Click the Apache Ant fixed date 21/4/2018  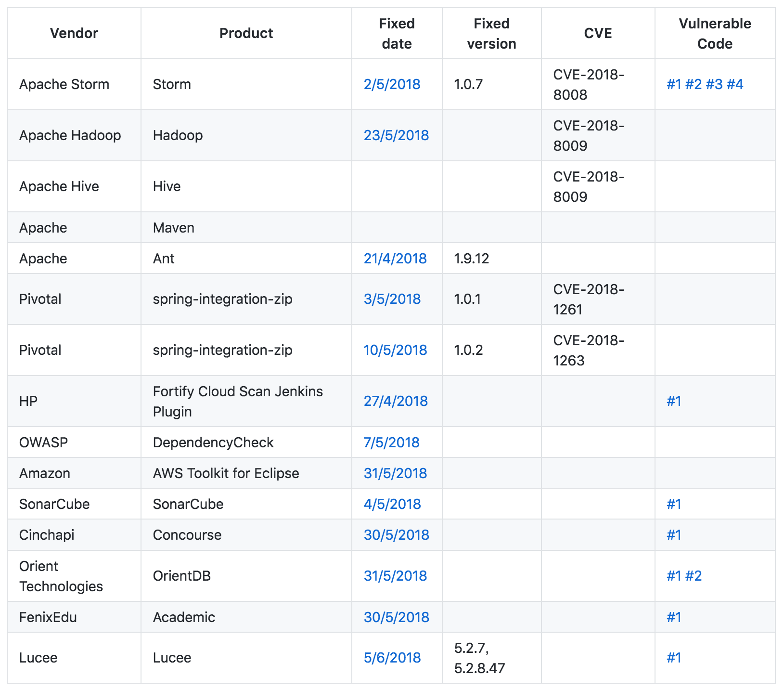click(x=395, y=258)
